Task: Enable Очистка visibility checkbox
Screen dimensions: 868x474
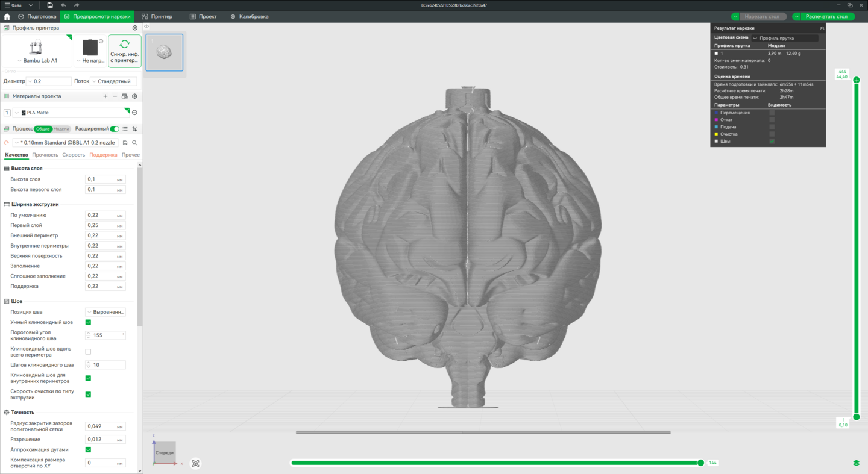Action: pyautogui.click(x=772, y=134)
